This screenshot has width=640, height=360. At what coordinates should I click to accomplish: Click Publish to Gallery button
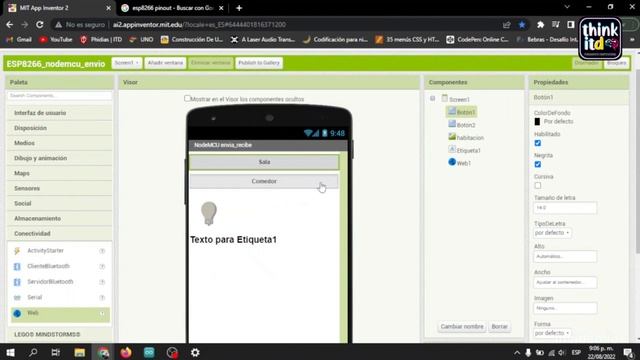[x=259, y=63]
